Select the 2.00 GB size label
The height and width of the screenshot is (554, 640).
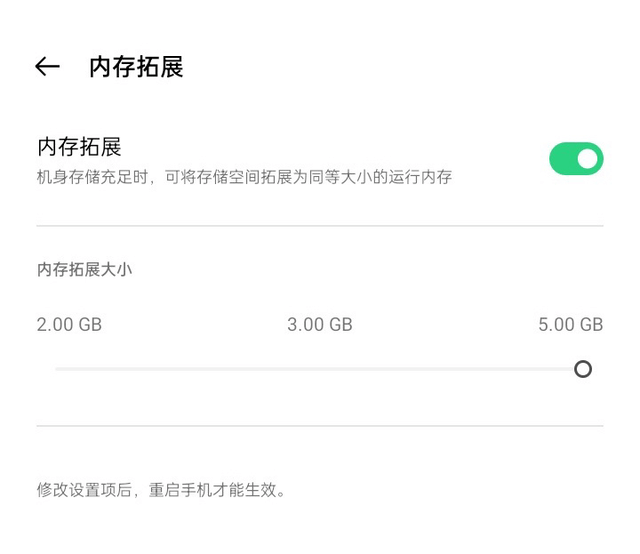tap(69, 324)
